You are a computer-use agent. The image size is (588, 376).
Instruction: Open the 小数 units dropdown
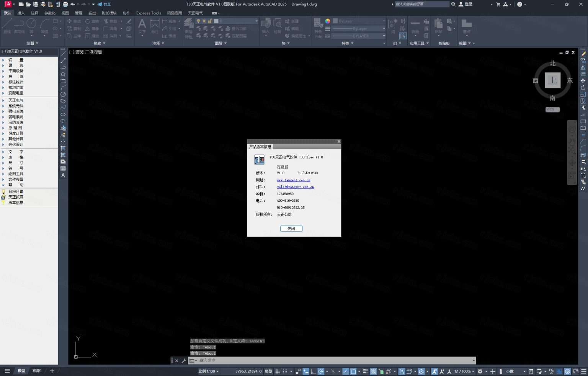[516, 371]
